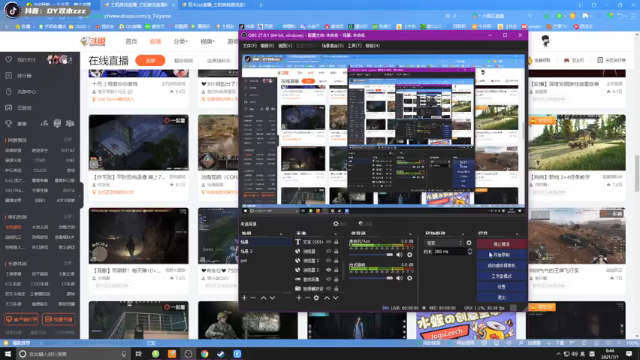Toggle lock on the first 浏览器 source
The image size is (640, 360).
(x=336, y=251)
